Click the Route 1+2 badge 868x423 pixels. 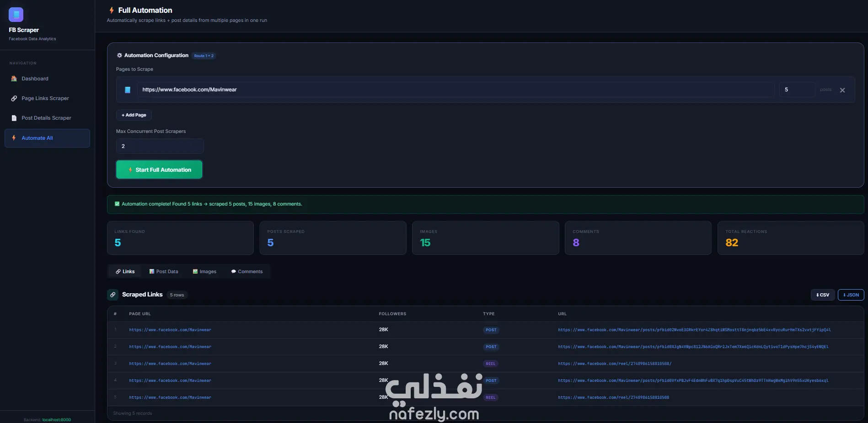(x=204, y=56)
